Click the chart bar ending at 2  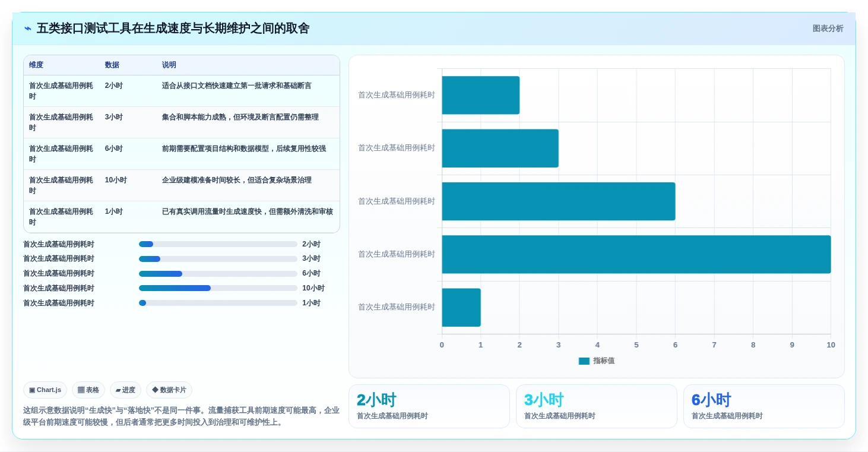480,95
